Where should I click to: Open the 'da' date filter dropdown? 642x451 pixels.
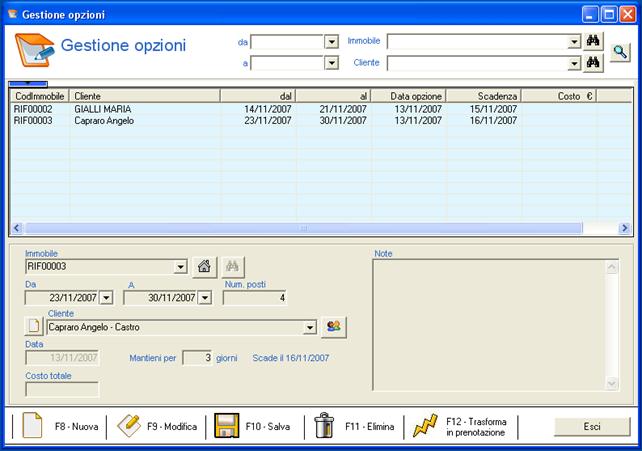point(331,42)
